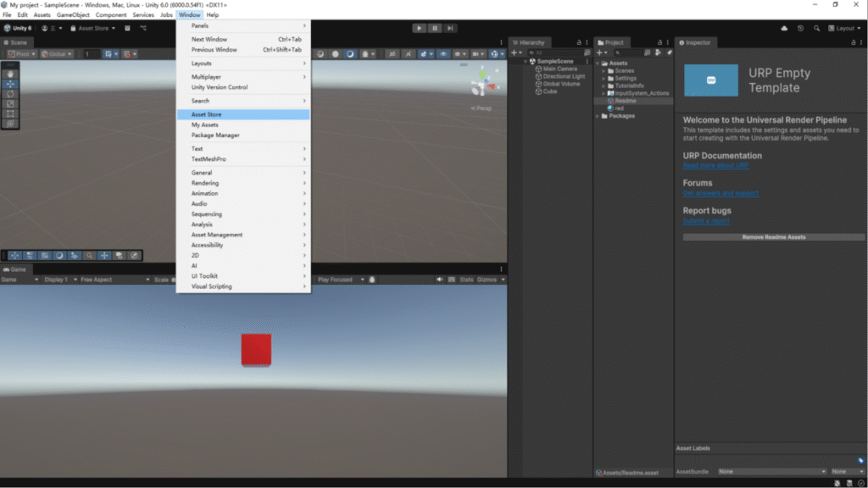The image size is (868, 488).
Task: Lock the Inspector panel
Action: coord(853,42)
